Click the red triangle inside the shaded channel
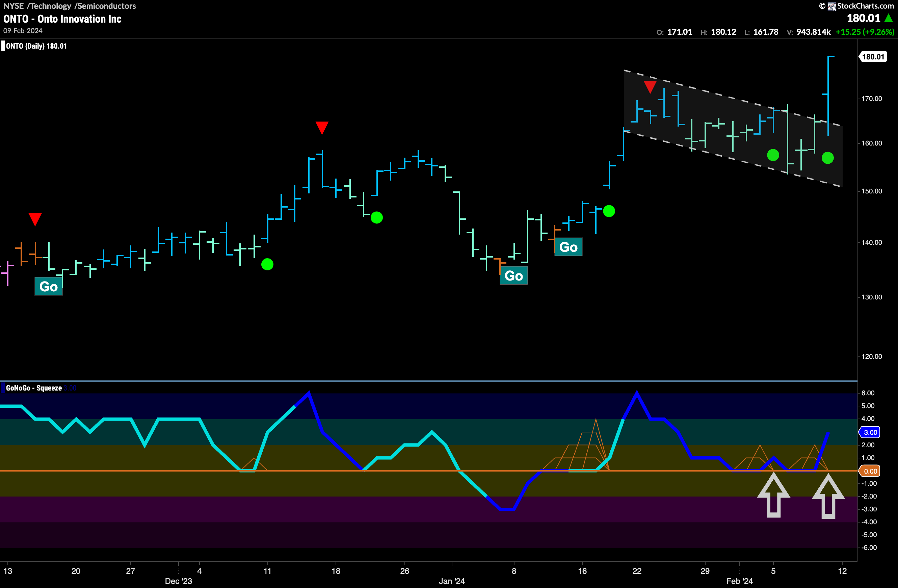 tap(650, 87)
